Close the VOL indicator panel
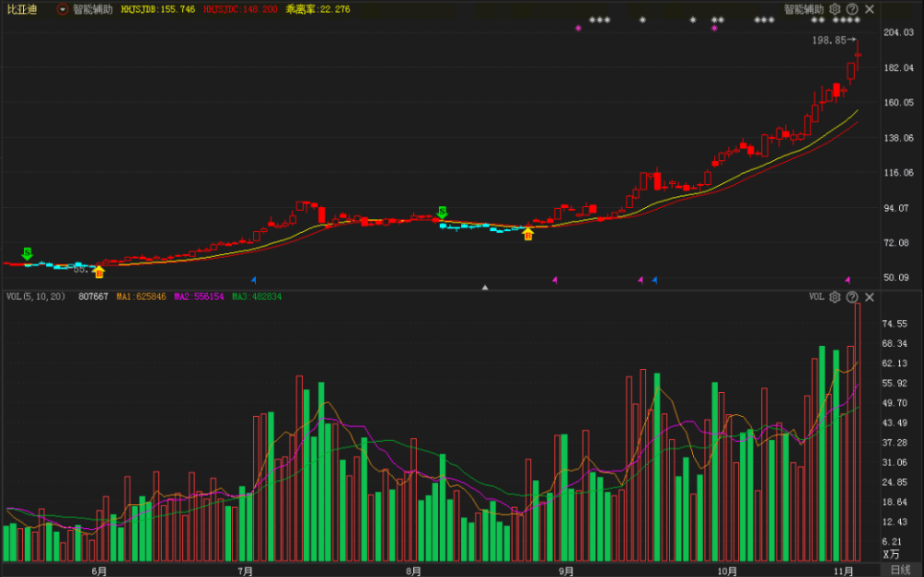The height and width of the screenshot is (577, 924). (x=869, y=297)
